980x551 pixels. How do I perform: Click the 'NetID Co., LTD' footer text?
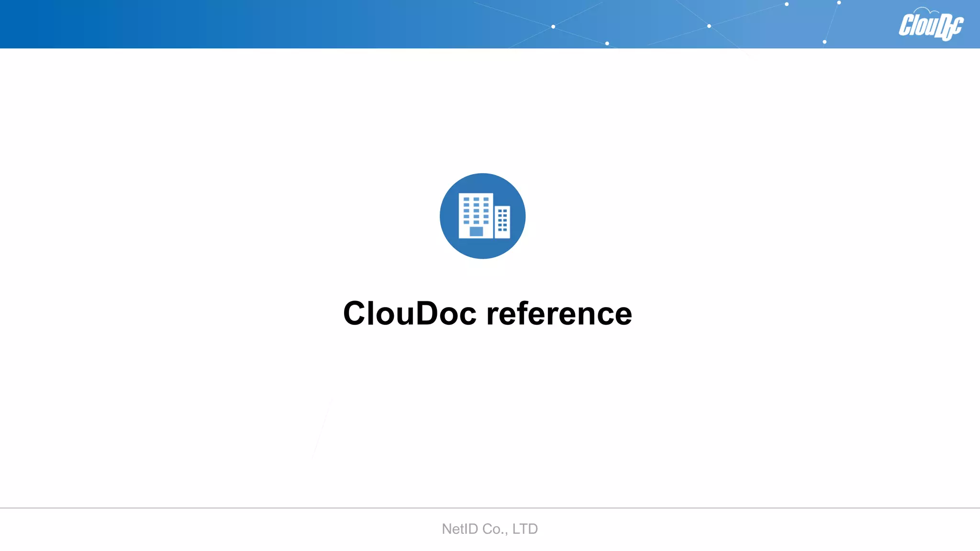point(490,529)
